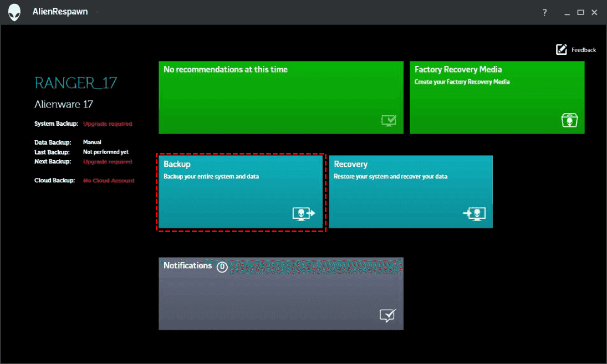Click Next Backup 'Upgrade required' status
This screenshot has width=607, height=364.
click(x=108, y=162)
